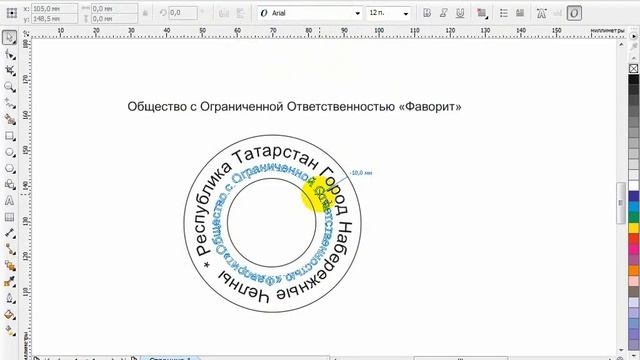Viewport: 640px width, 360px height.
Task: Toggle Italic text formatting
Action: (443, 13)
